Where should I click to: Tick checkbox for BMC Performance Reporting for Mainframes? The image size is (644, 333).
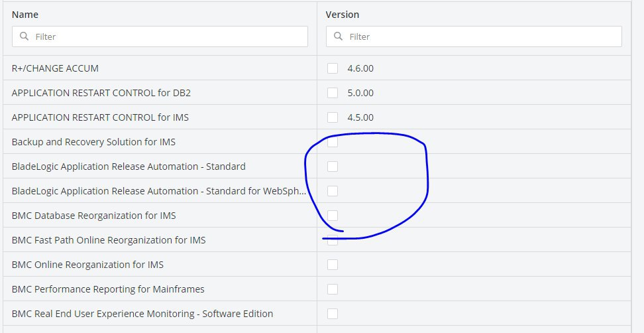tap(333, 289)
